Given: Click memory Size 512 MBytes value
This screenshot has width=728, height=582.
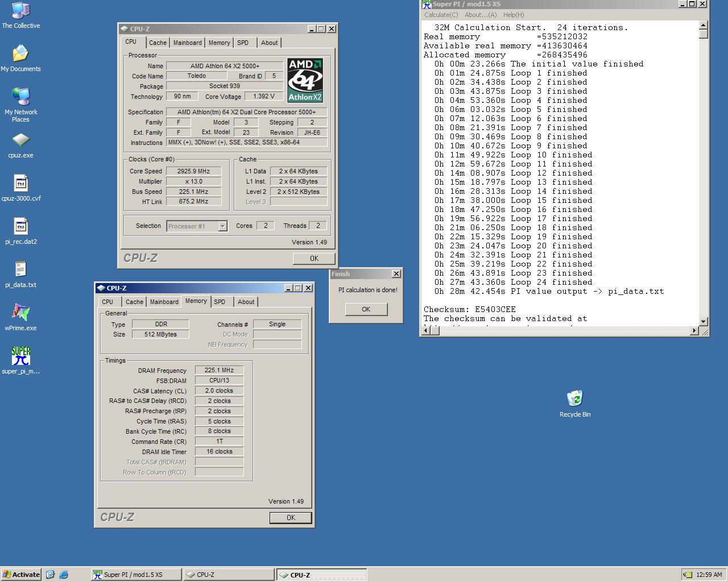Looking at the screenshot, I should [160, 334].
